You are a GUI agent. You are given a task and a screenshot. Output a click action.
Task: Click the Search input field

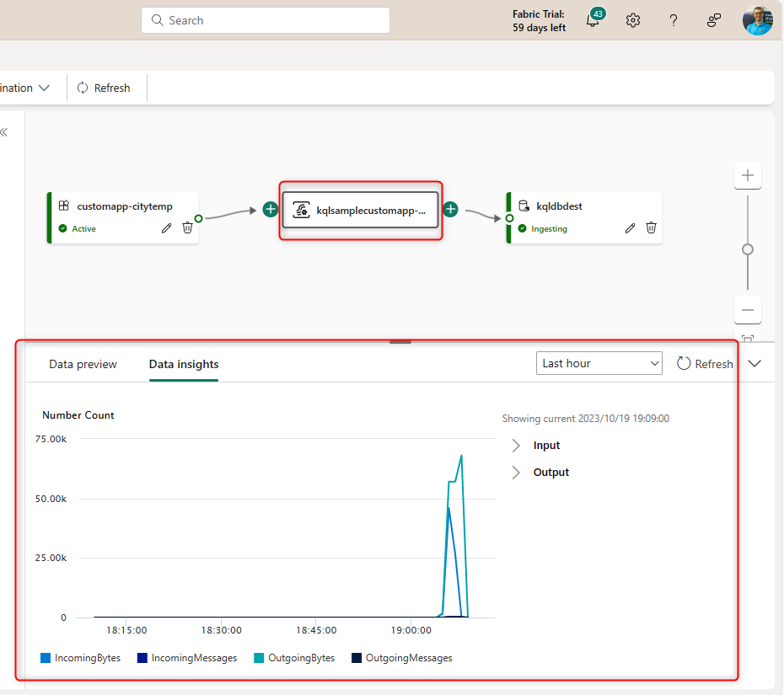266,20
